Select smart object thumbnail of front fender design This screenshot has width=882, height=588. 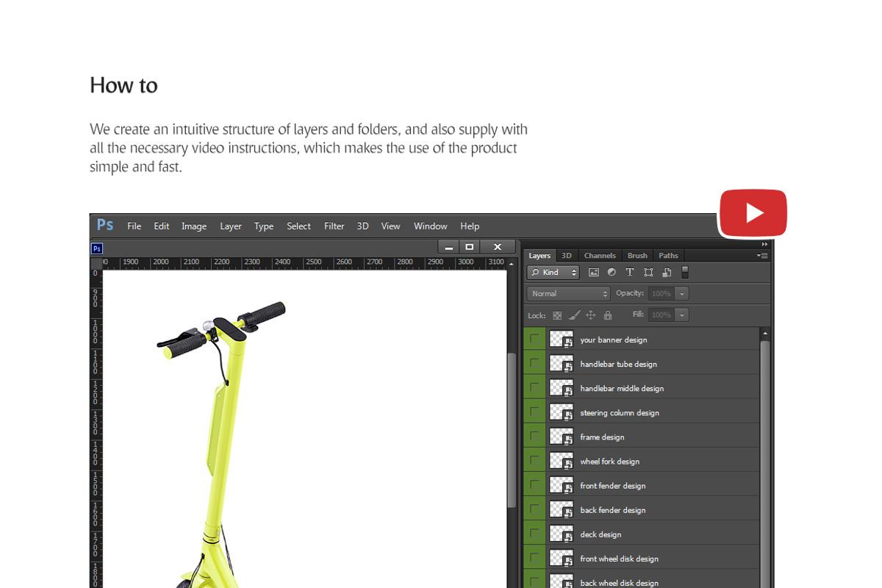click(x=562, y=485)
